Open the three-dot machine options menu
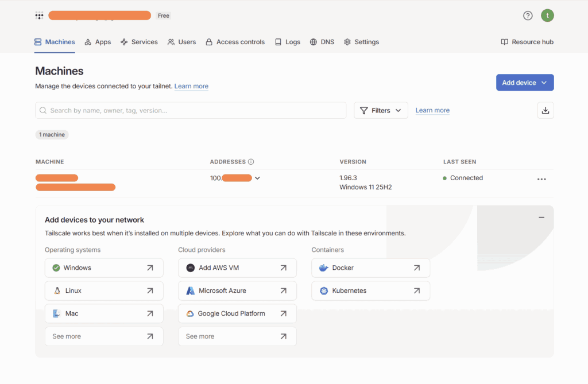 [541, 179]
